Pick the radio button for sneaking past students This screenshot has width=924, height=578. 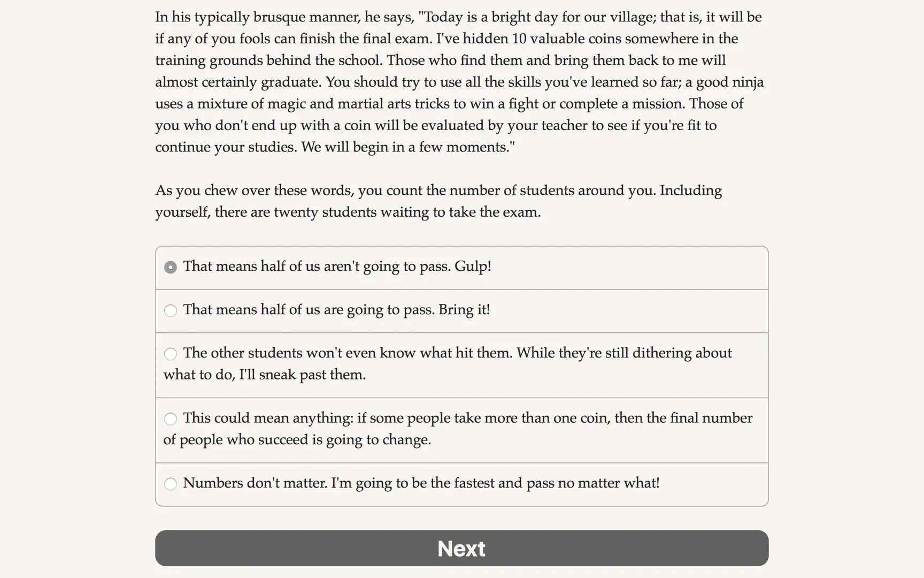(x=171, y=354)
